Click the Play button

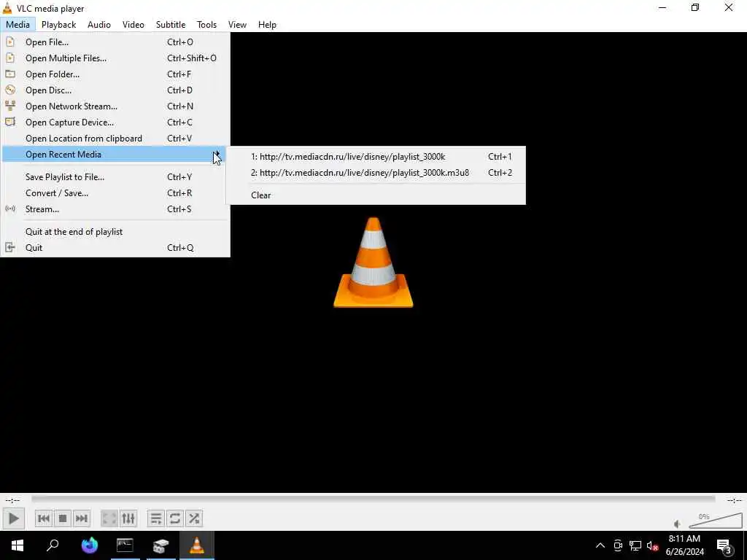coord(13,518)
